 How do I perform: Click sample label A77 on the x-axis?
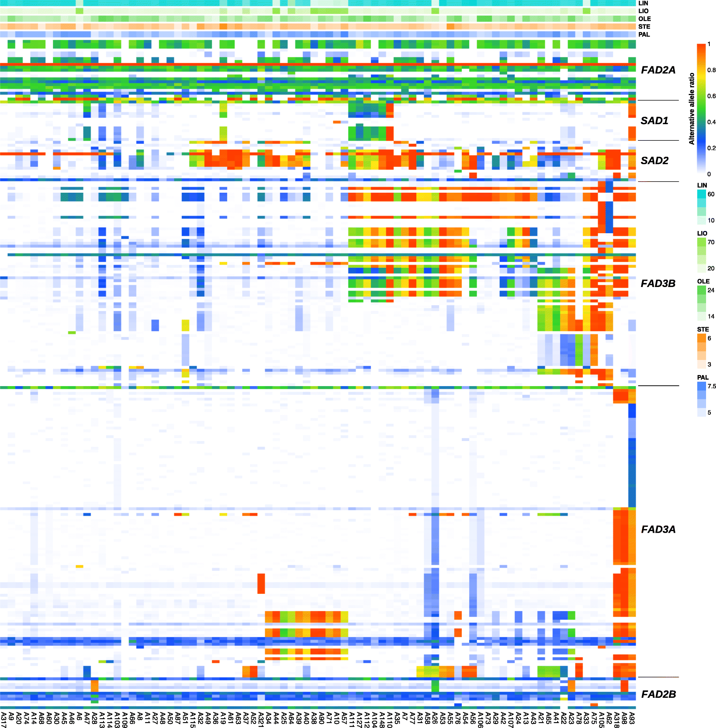click(412, 717)
